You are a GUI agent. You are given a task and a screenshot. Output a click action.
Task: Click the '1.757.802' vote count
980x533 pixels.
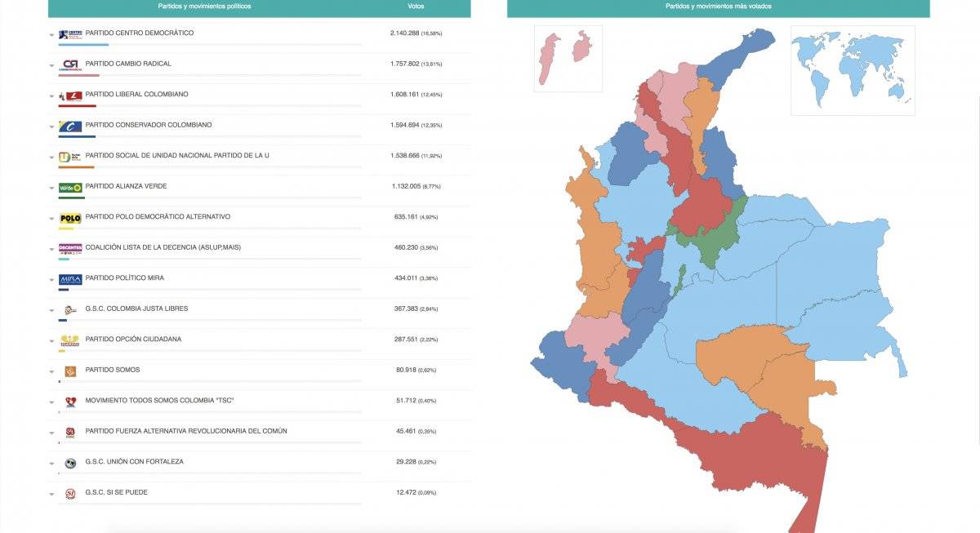405,64
